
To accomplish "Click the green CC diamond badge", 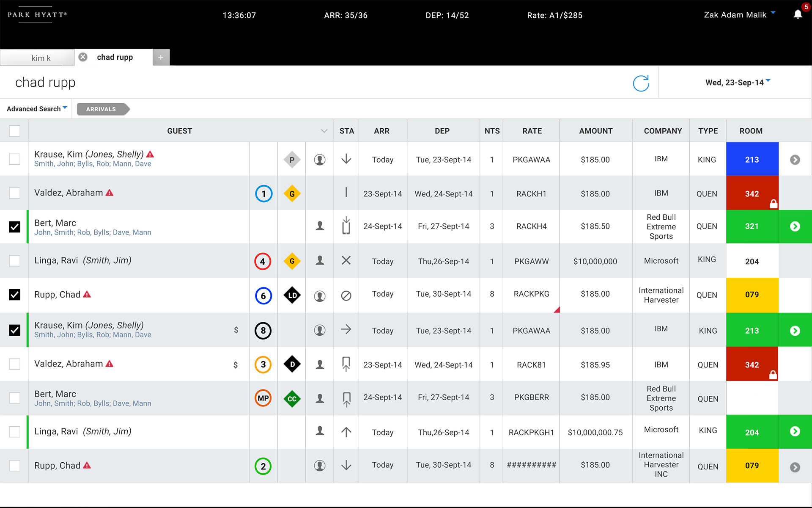I will [x=292, y=398].
